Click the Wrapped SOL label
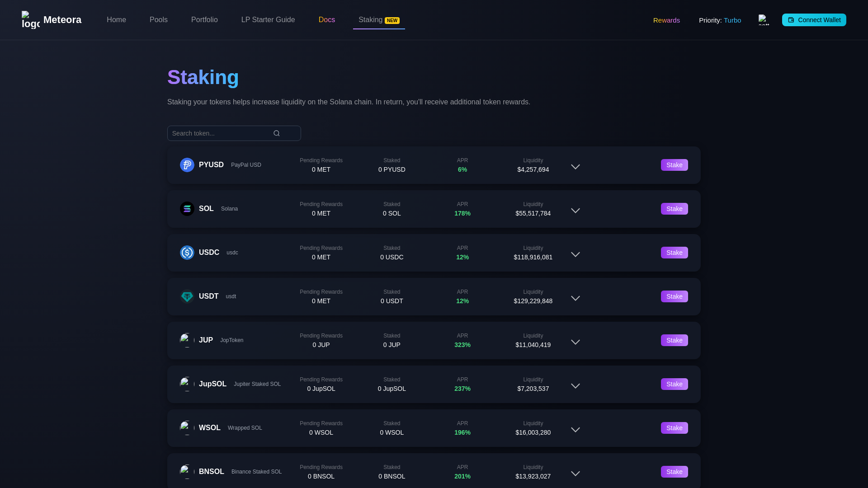This screenshot has height=488, width=868. pos(245,428)
